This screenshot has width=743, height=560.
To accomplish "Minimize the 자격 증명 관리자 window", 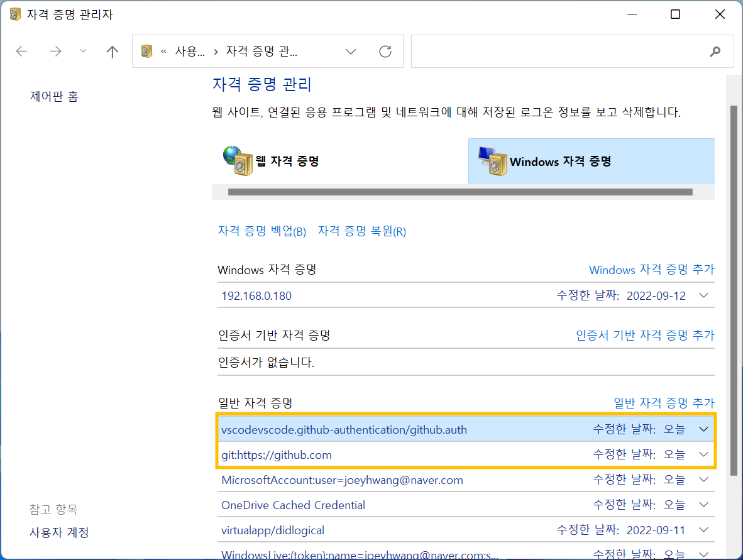I will (632, 14).
